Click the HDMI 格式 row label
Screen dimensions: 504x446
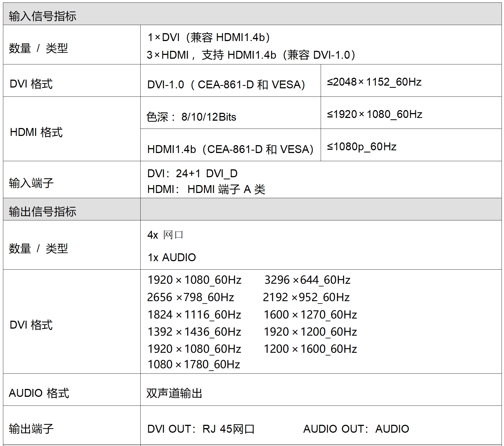(36, 132)
